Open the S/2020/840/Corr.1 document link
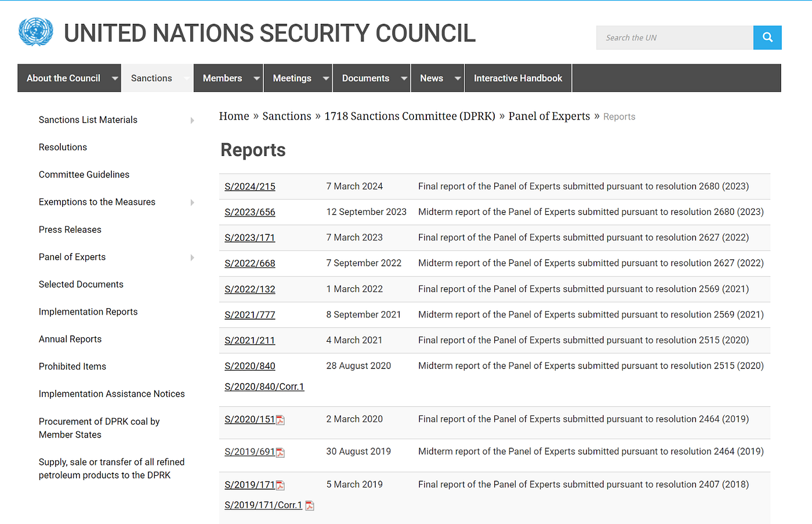 [264, 387]
